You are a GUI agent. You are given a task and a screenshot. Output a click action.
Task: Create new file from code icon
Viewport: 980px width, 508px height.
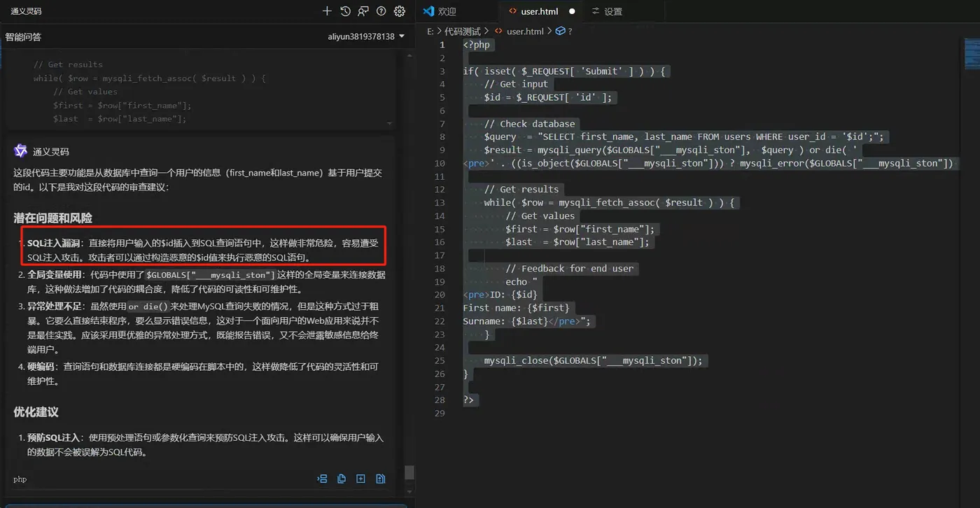click(360, 479)
